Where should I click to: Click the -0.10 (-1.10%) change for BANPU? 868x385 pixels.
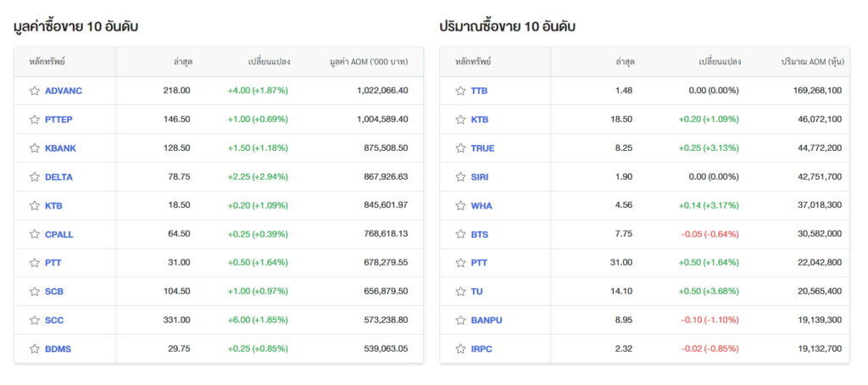click(x=709, y=321)
